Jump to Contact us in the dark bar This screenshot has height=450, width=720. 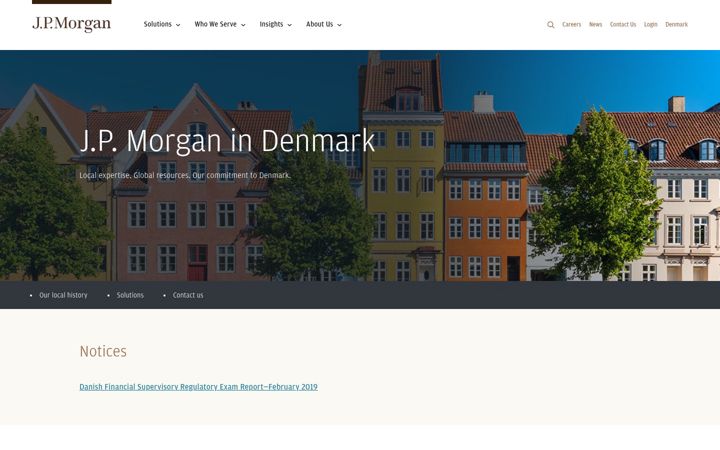pyautogui.click(x=188, y=295)
